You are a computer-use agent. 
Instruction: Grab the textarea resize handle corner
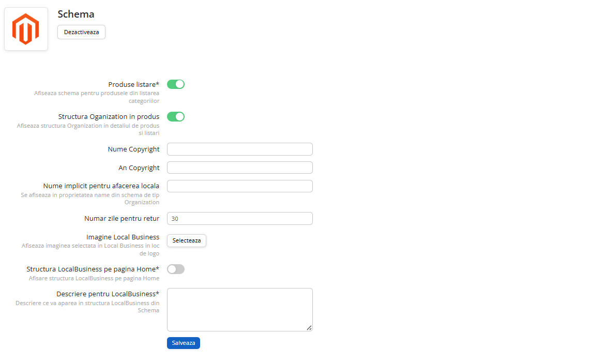pyautogui.click(x=309, y=328)
